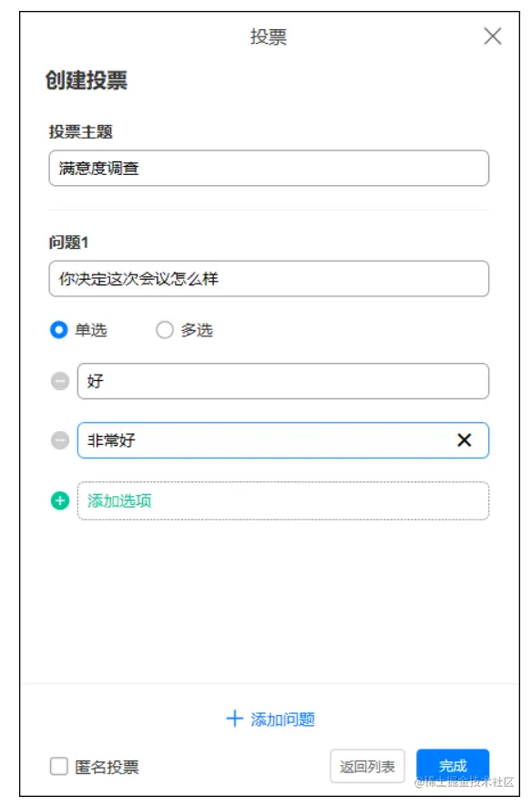
Task: Click inside the option field containing 好
Action: click(x=273, y=381)
